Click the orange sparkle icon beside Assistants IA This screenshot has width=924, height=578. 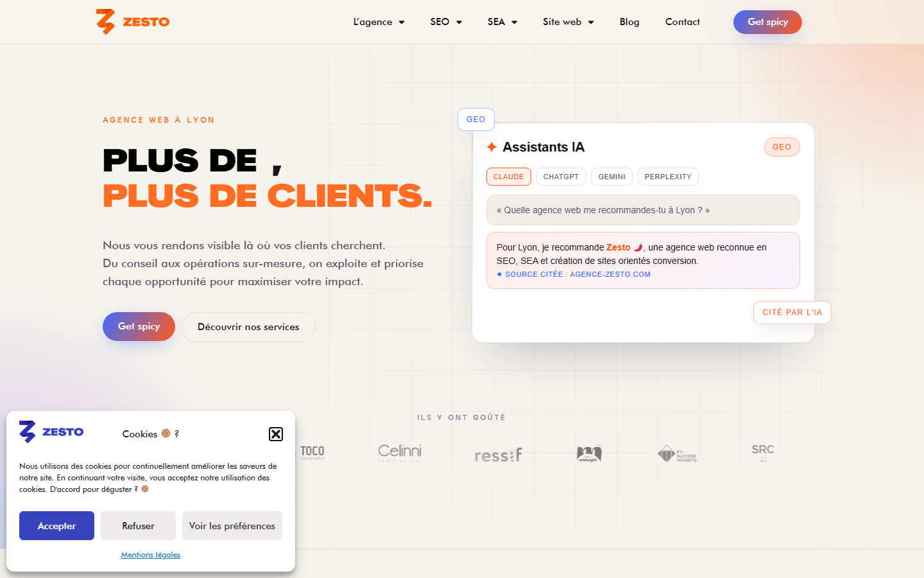coord(492,147)
